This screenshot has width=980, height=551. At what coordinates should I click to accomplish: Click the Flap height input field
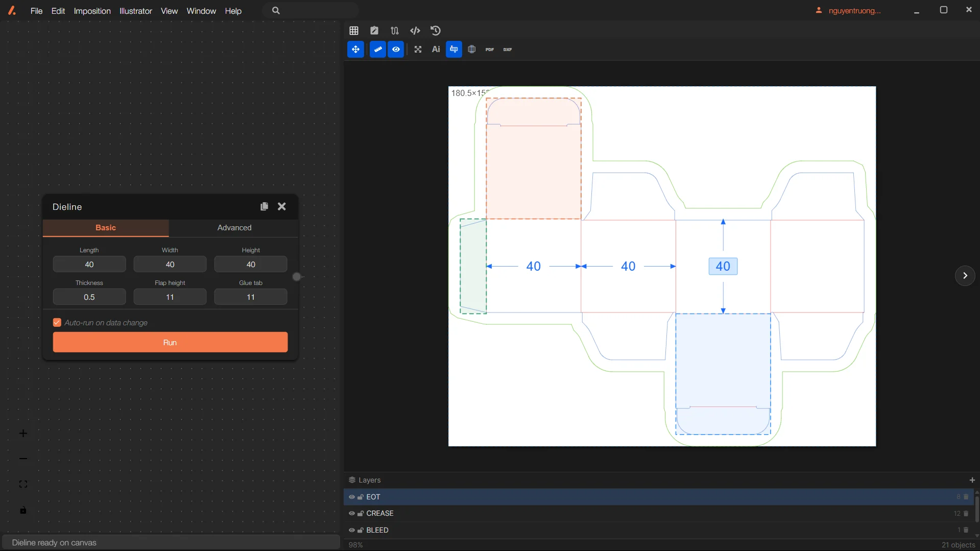[170, 297]
